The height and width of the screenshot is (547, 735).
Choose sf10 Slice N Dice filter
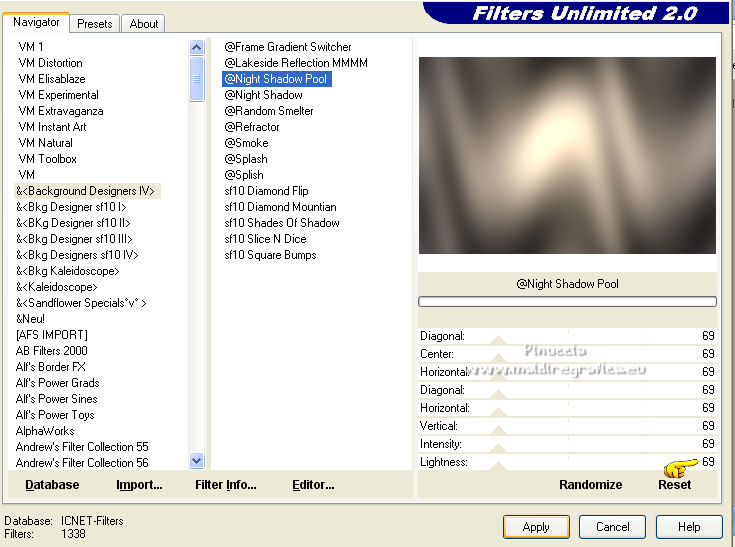pos(265,239)
